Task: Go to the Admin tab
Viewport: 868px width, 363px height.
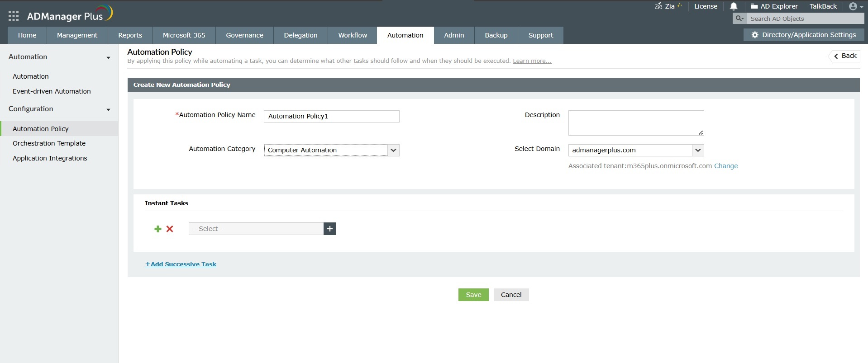Action: coord(454,35)
